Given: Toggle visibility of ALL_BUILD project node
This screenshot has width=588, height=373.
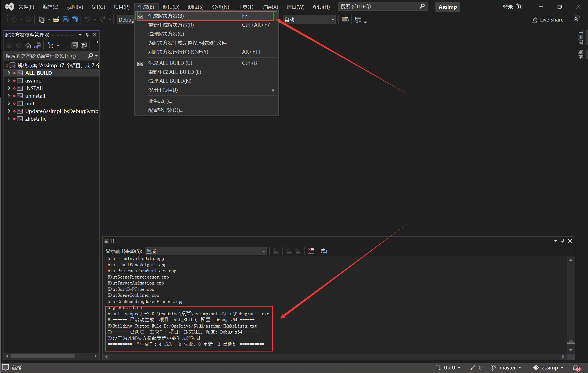Looking at the screenshot, I should (x=10, y=72).
